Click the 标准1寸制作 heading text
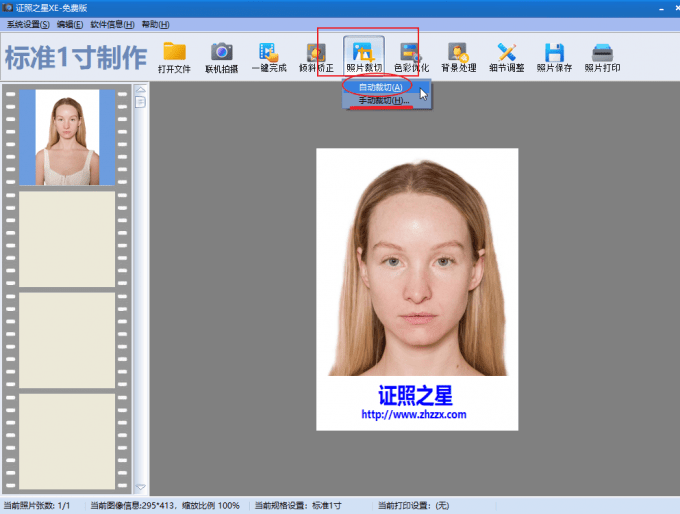680x514 pixels. coord(76,58)
